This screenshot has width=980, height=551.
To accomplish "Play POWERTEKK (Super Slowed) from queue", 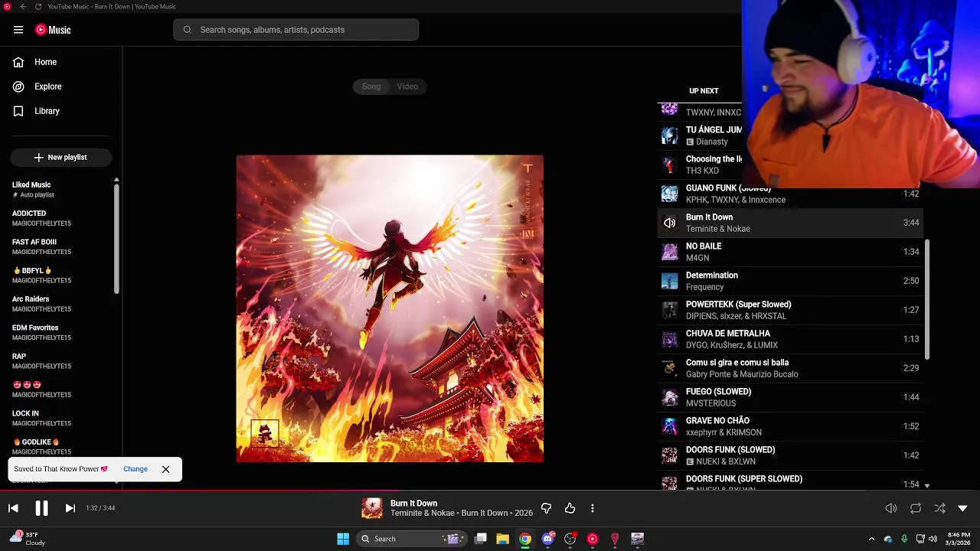I will pos(790,310).
